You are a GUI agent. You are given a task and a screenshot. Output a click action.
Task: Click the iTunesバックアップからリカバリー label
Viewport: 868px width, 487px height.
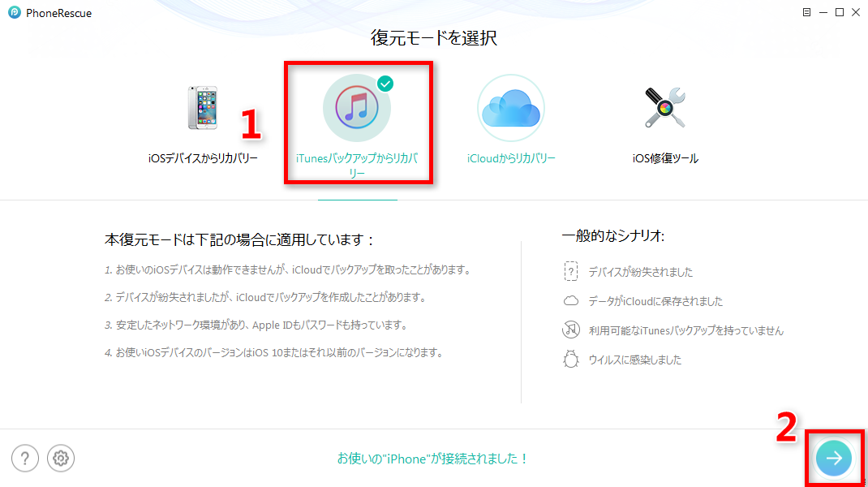click(x=357, y=166)
